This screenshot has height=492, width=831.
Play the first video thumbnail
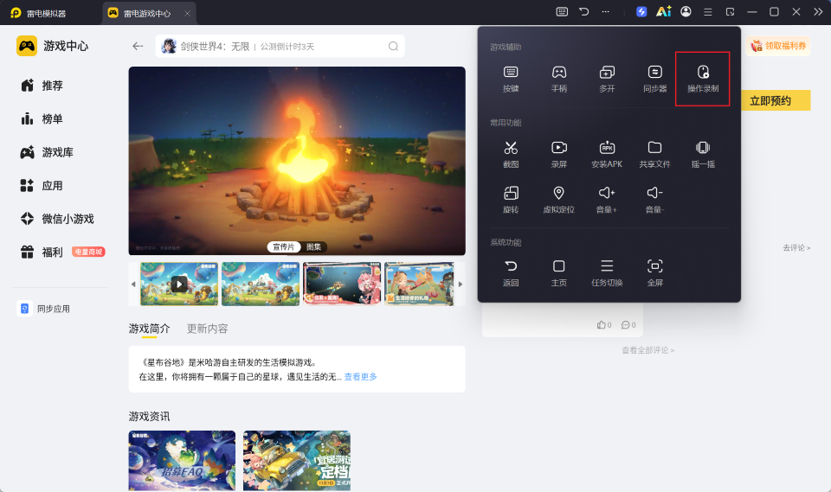point(179,284)
